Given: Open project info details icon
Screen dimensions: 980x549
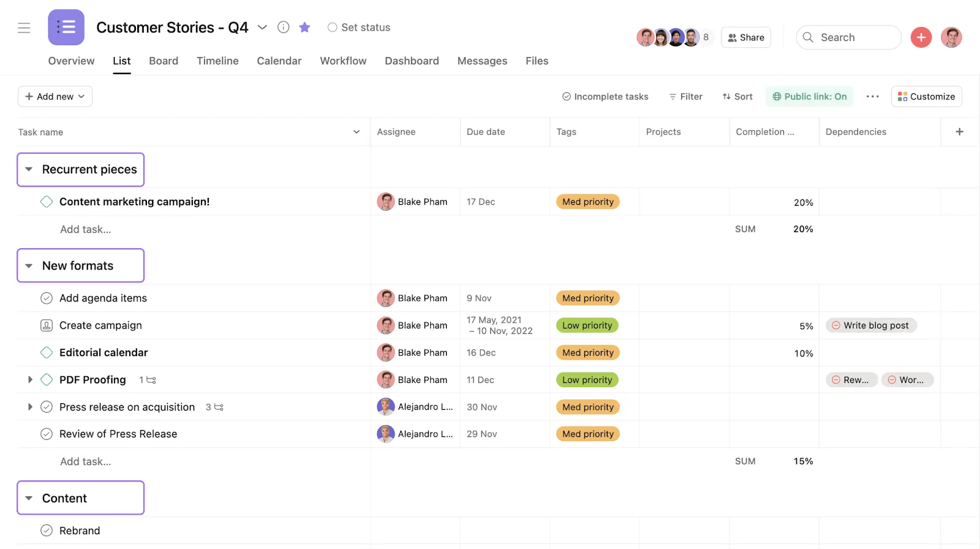Looking at the screenshot, I should [x=283, y=28].
